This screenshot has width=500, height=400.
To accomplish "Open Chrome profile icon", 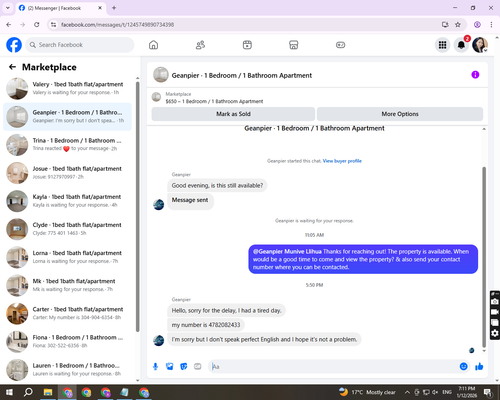I will [x=477, y=25].
